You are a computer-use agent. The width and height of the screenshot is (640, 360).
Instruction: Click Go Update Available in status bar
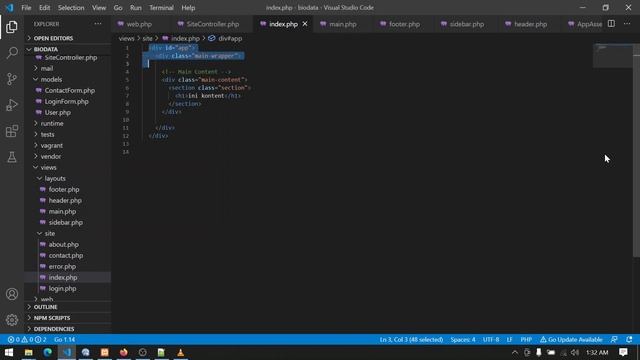pos(571,340)
